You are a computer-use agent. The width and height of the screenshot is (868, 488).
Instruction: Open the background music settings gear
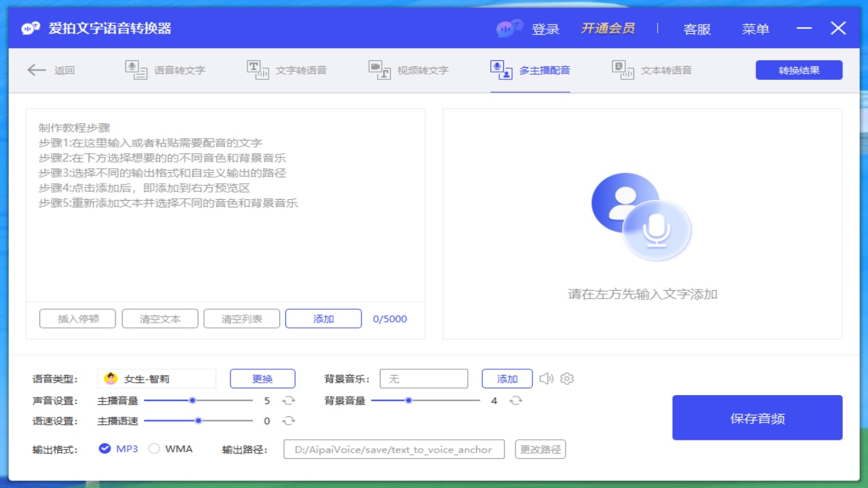(566, 379)
